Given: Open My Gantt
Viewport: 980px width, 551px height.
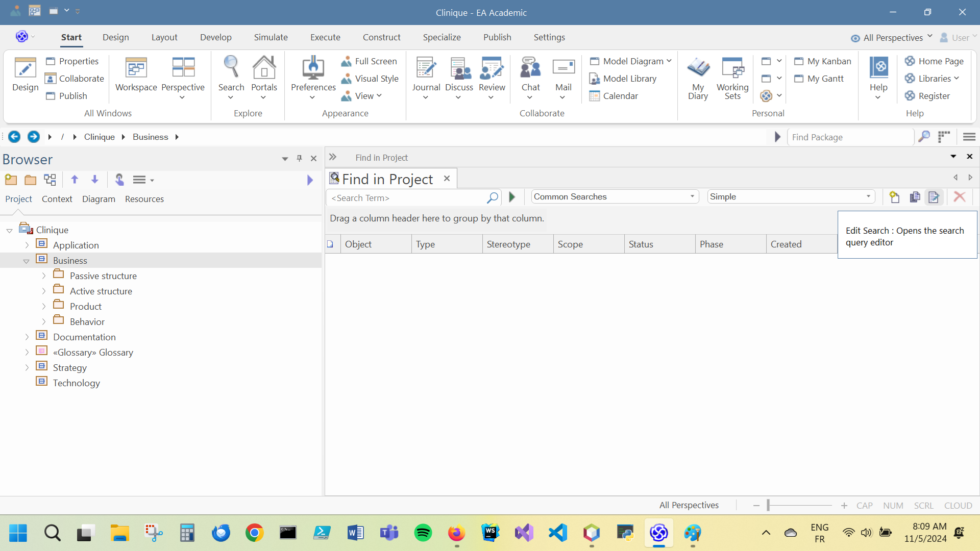Looking at the screenshot, I should tap(819, 79).
